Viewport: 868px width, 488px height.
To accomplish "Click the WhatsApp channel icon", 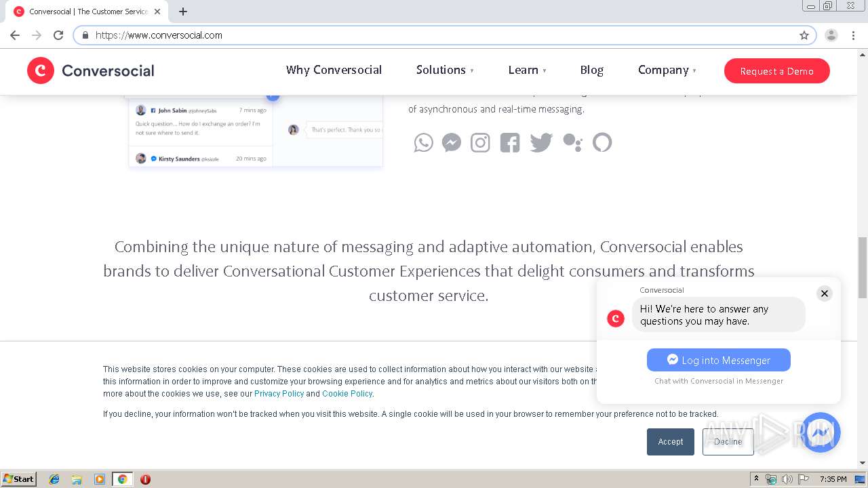I will [x=424, y=142].
